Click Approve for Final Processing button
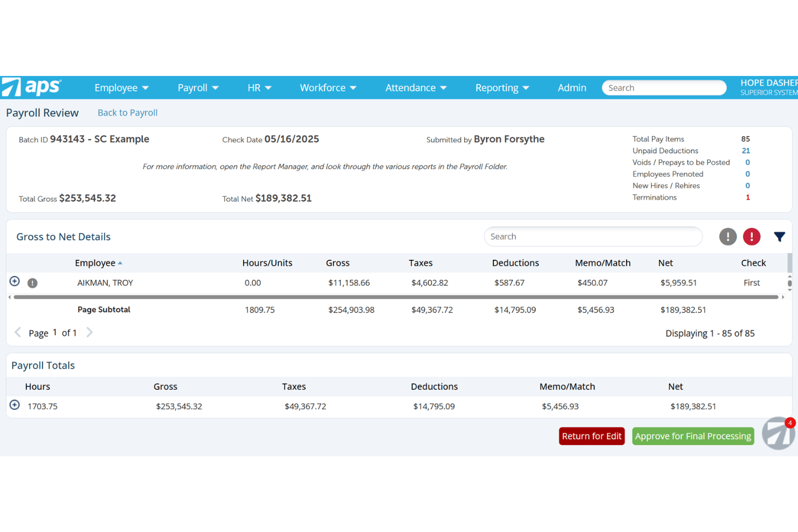This screenshot has height=532, width=798. (693, 436)
